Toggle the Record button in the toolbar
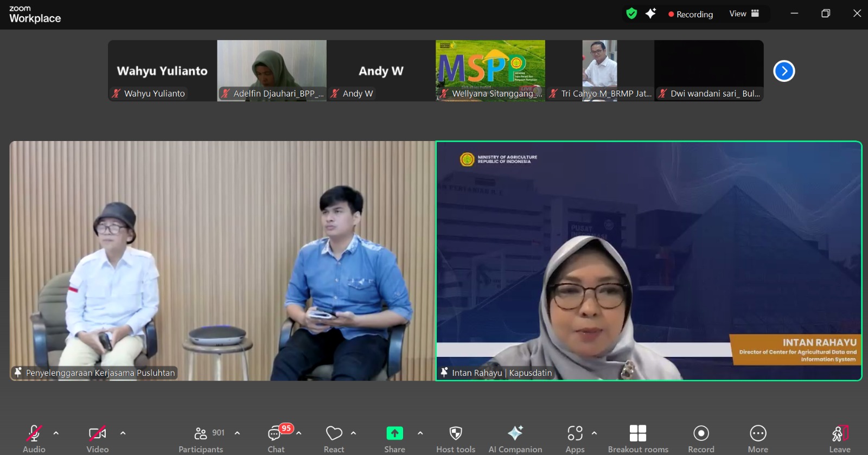 tap(701, 438)
